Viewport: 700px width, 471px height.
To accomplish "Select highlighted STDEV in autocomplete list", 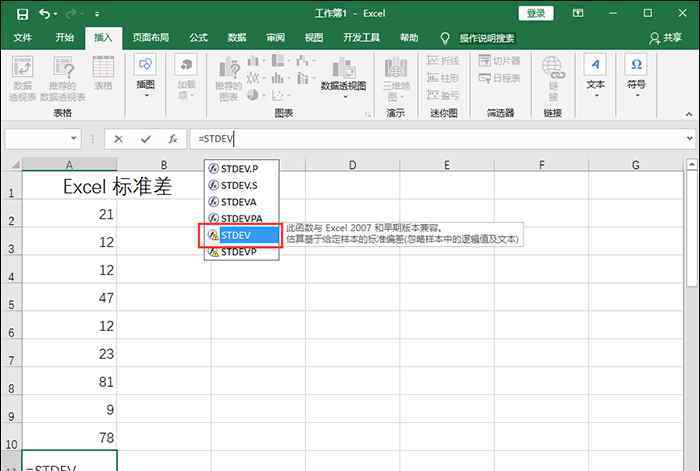I will point(242,235).
